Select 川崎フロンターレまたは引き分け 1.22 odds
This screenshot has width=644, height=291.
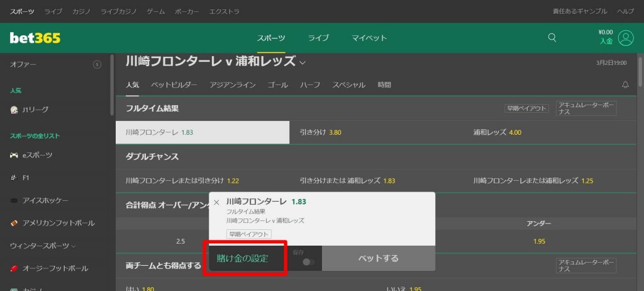203,180
